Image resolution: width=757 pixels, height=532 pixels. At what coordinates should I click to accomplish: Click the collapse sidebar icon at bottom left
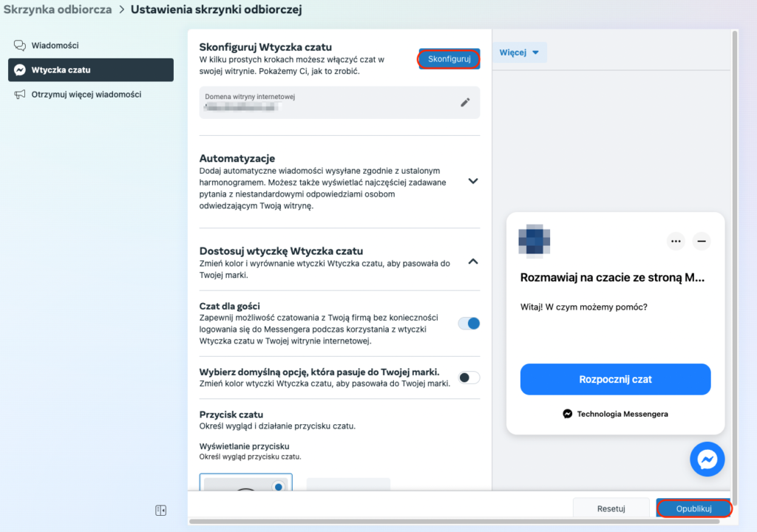pos(160,510)
